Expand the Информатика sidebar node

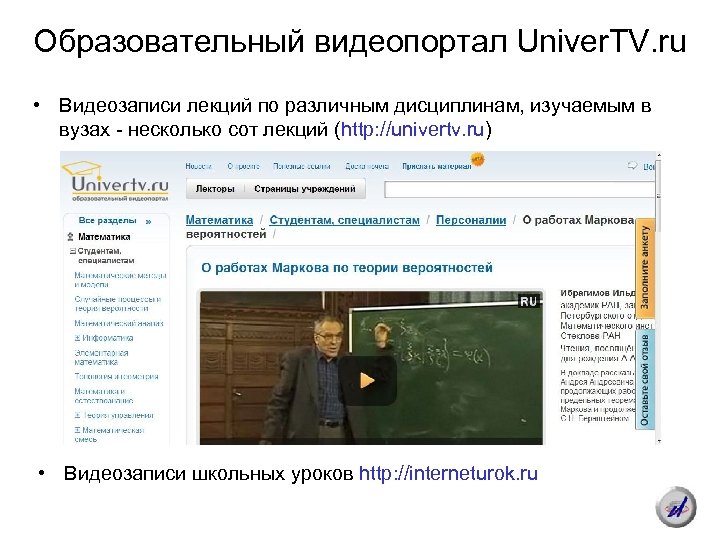78,338
